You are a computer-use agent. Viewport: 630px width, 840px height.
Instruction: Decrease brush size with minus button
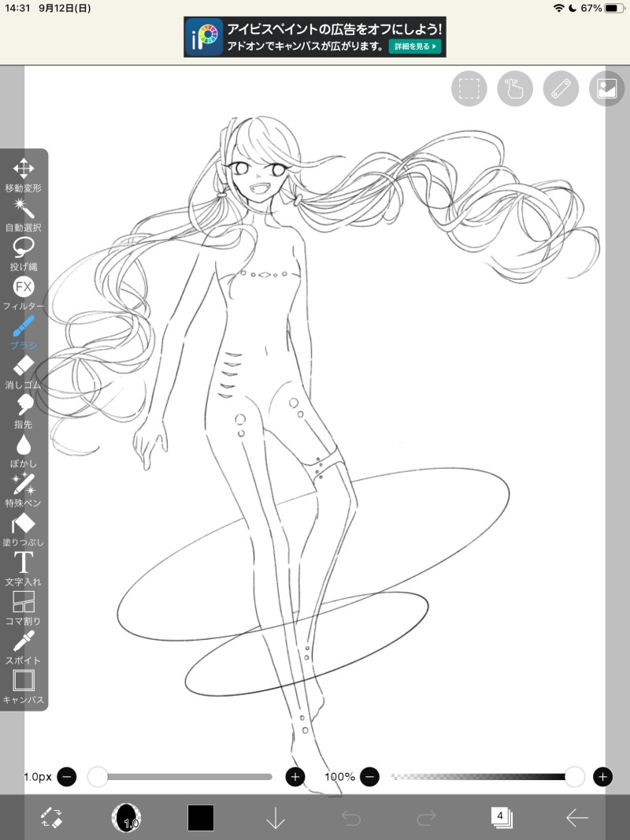67,776
